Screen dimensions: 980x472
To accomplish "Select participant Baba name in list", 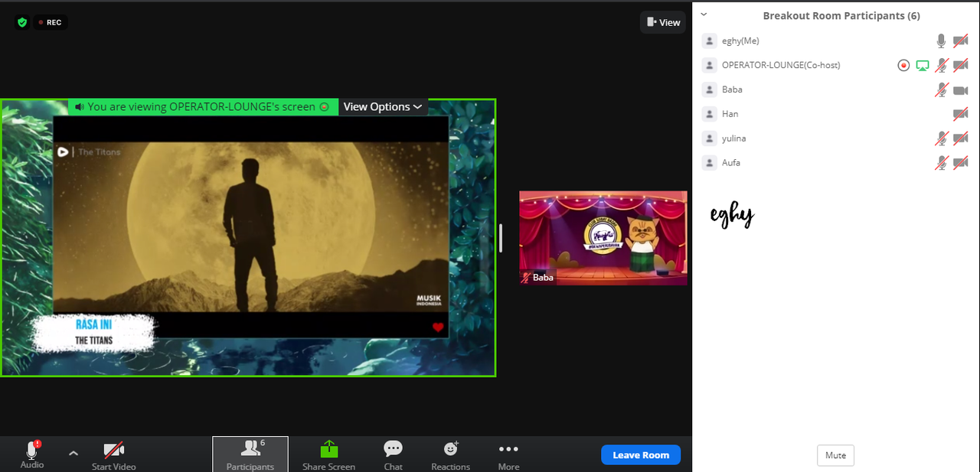I will [x=732, y=90].
